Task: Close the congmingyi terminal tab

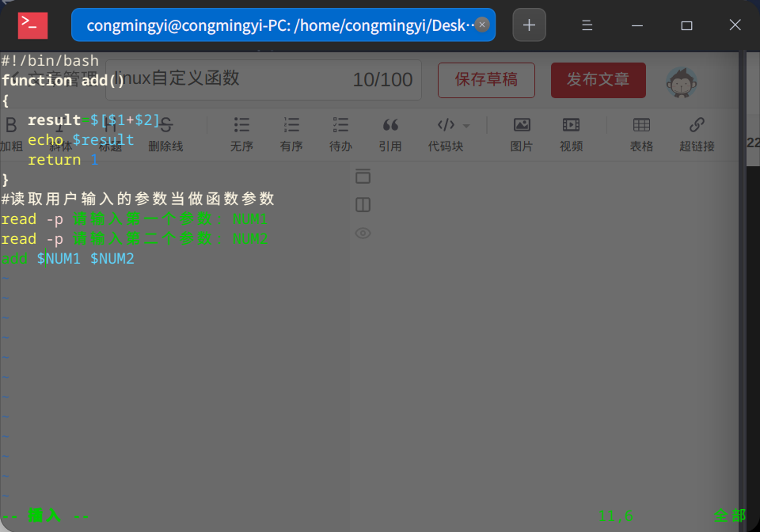Action: 482,25
